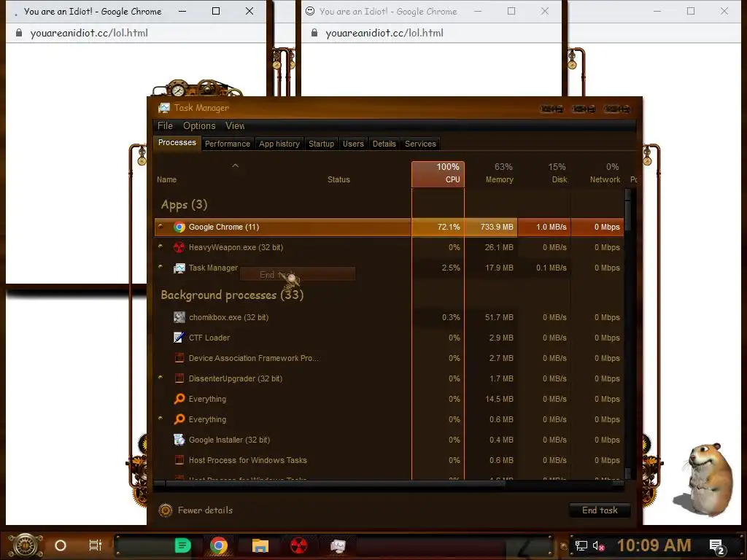Click the Task Manager title bar icon
Viewport: 747px width, 560px height.
point(164,108)
